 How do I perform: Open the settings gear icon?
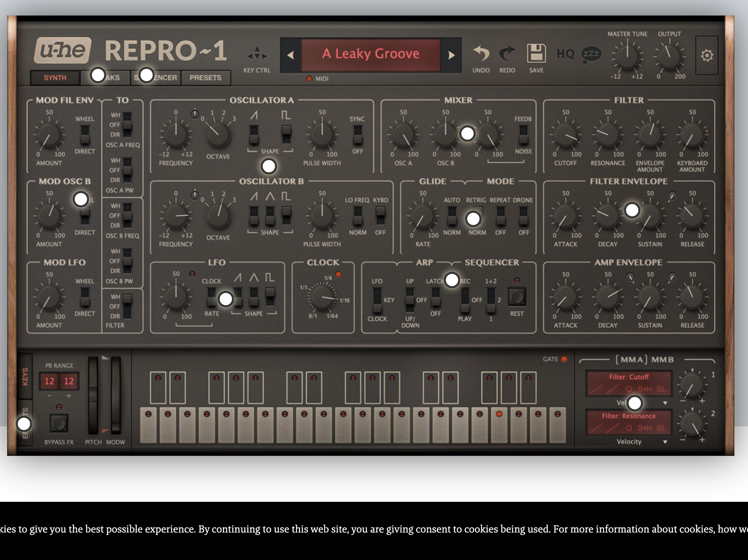[x=707, y=55]
